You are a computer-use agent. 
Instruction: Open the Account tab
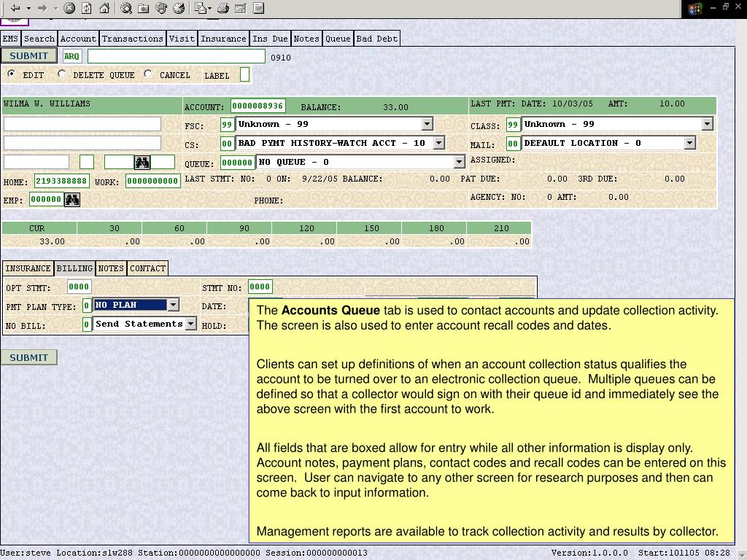click(x=78, y=39)
